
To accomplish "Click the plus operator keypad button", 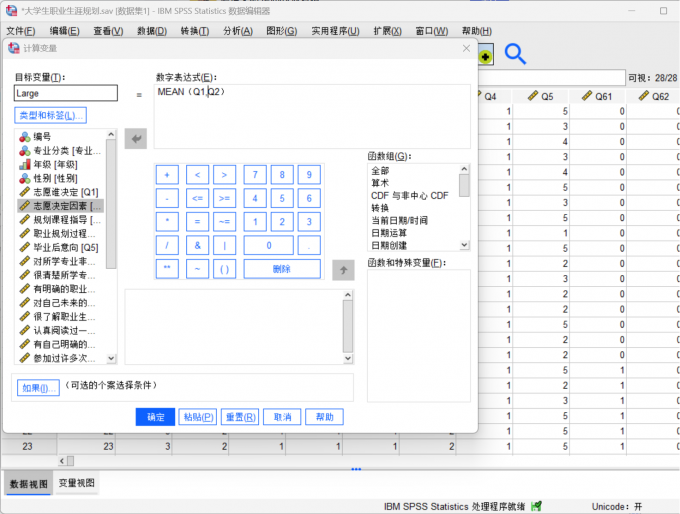I will click(x=167, y=175).
